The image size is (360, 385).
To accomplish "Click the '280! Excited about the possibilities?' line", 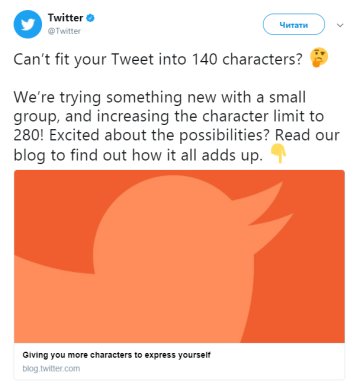I will click(x=177, y=135).
